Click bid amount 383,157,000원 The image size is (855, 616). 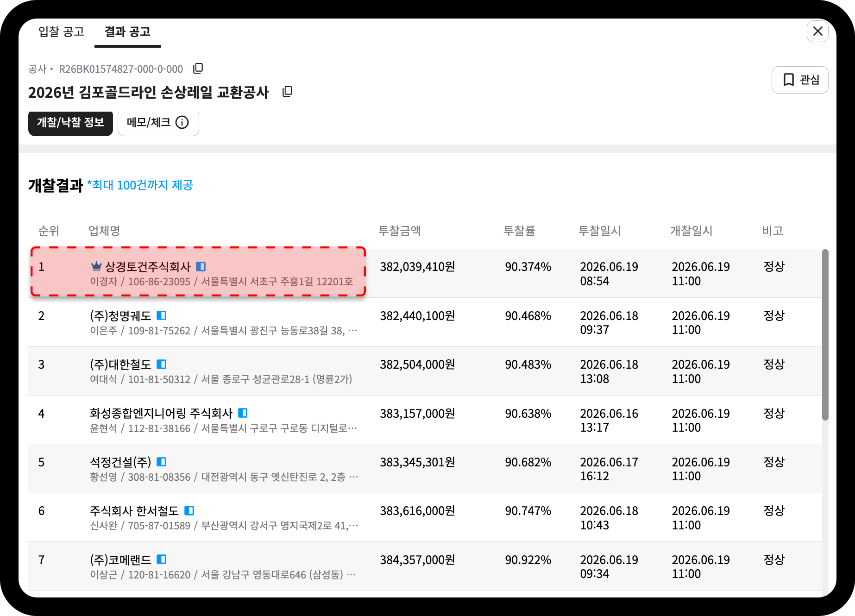click(417, 413)
